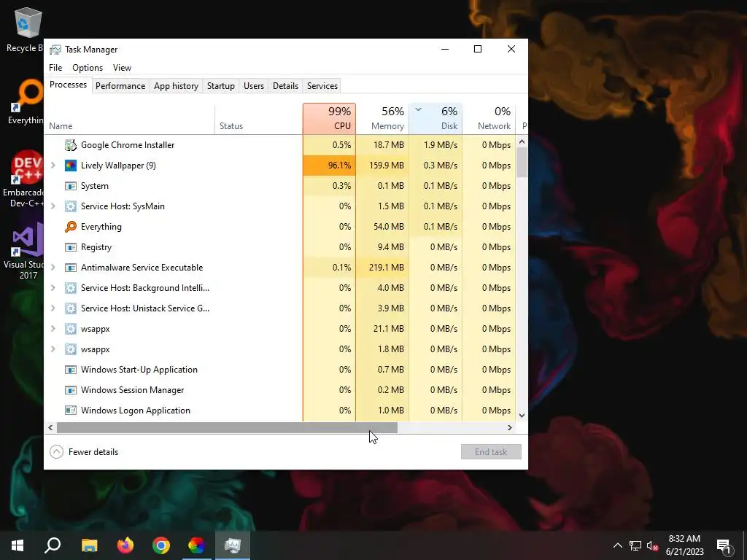
Task: Switch to the Startup tab
Action: point(220,86)
